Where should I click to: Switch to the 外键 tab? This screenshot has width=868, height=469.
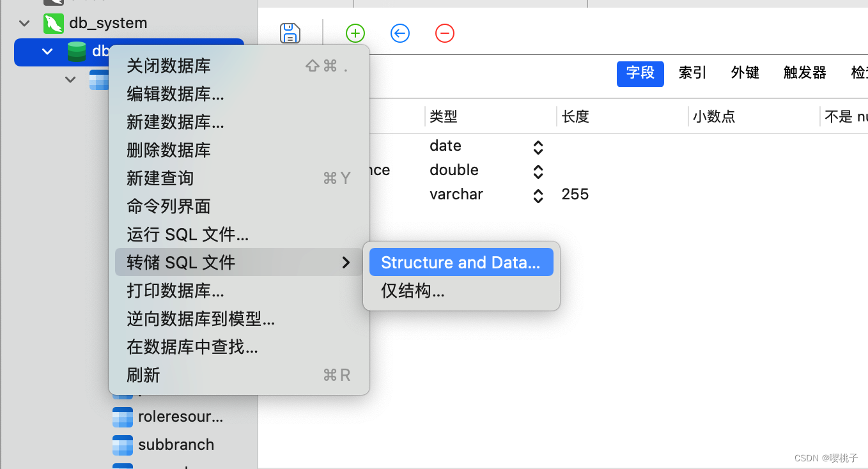pyautogui.click(x=745, y=73)
